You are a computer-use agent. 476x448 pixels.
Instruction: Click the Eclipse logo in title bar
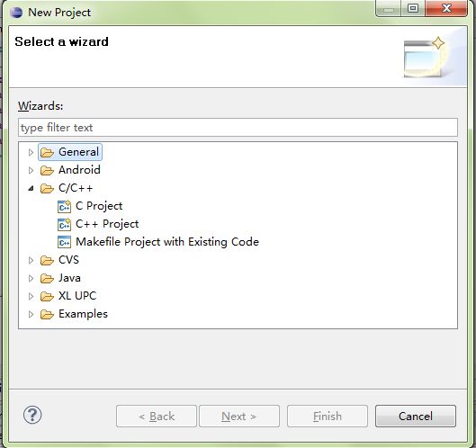point(16,13)
